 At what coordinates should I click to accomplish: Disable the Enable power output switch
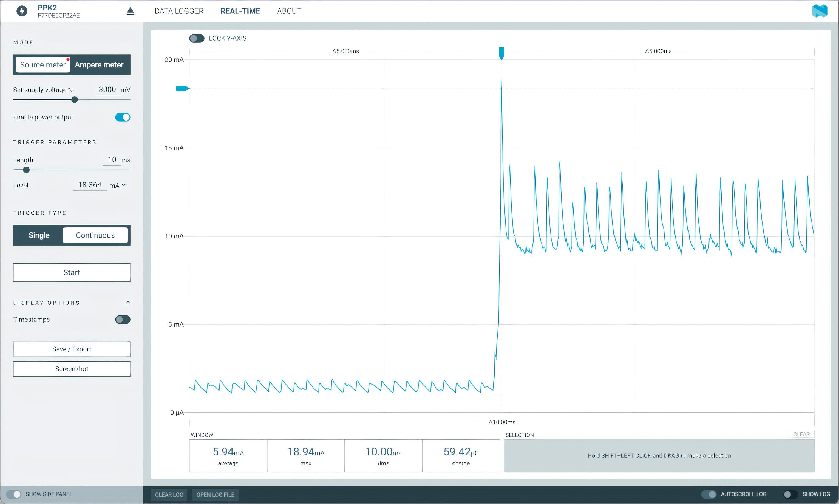click(123, 117)
